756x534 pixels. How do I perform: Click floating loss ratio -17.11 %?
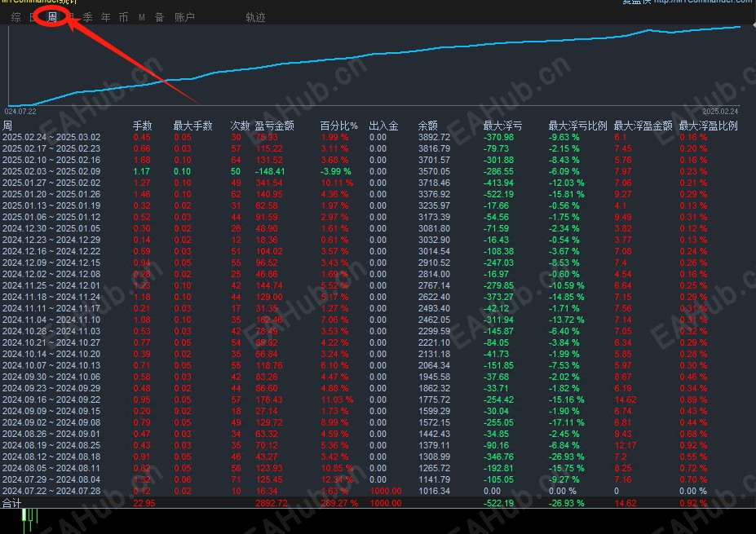pyautogui.click(x=566, y=422)
